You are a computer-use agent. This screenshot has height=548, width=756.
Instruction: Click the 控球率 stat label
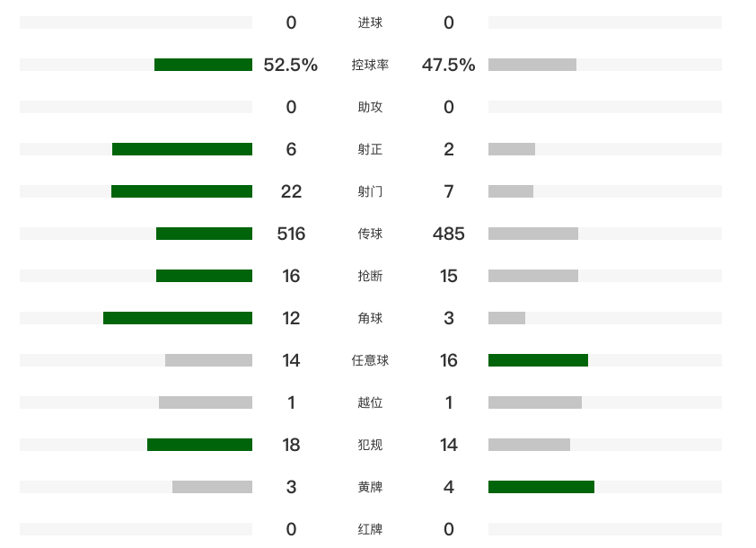point(370,65)
